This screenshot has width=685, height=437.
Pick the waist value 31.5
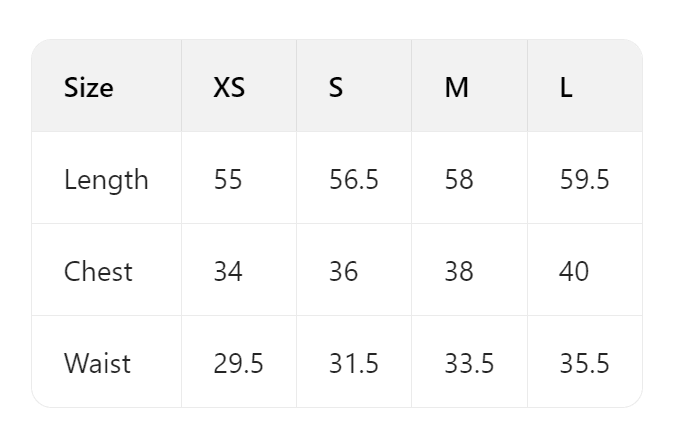coord(353,363)
